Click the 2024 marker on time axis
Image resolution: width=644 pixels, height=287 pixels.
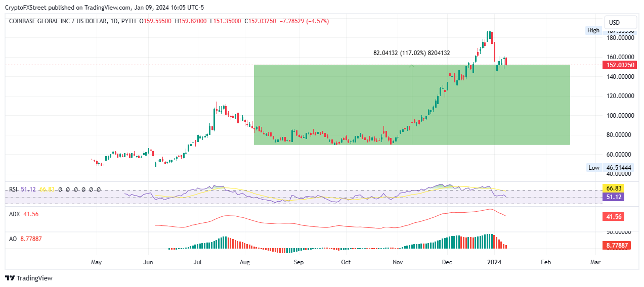pyautogui.click(x=494, y=263)
